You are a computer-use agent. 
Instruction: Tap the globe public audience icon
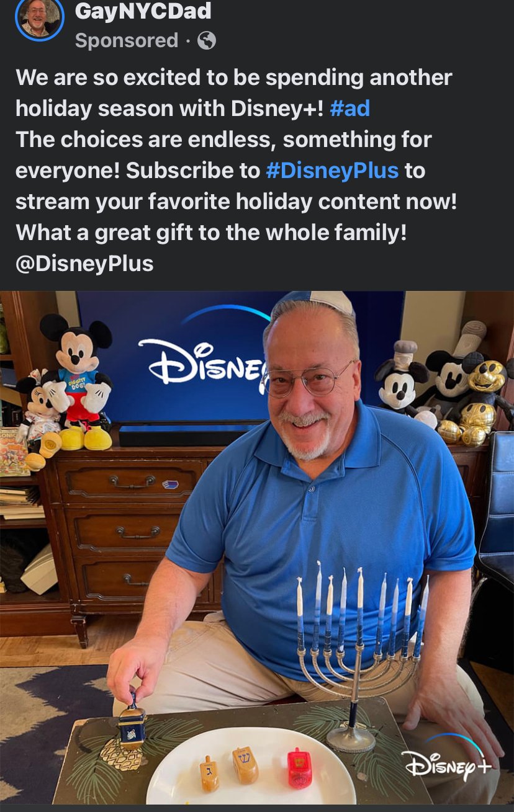click(207, 41)
